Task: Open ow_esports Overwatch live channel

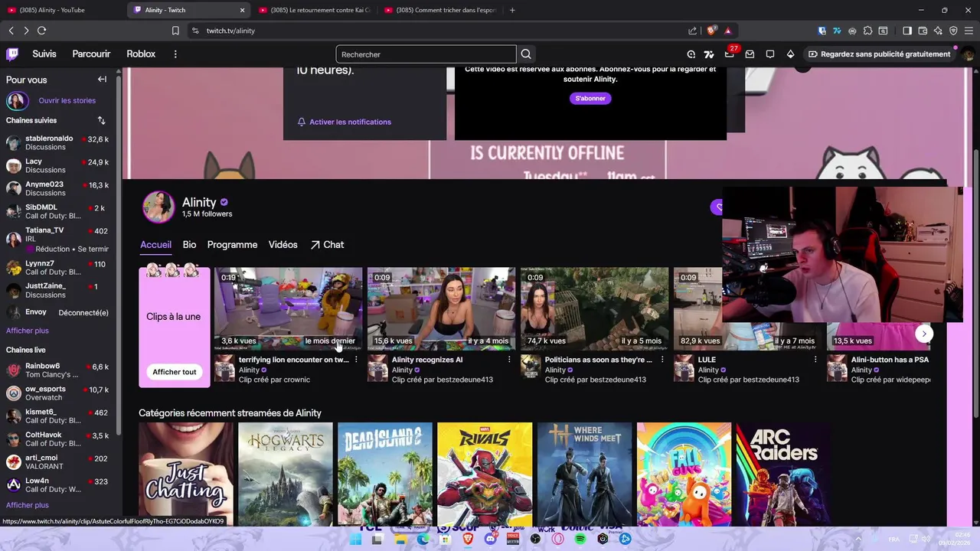Action: (x=58, y=393)
